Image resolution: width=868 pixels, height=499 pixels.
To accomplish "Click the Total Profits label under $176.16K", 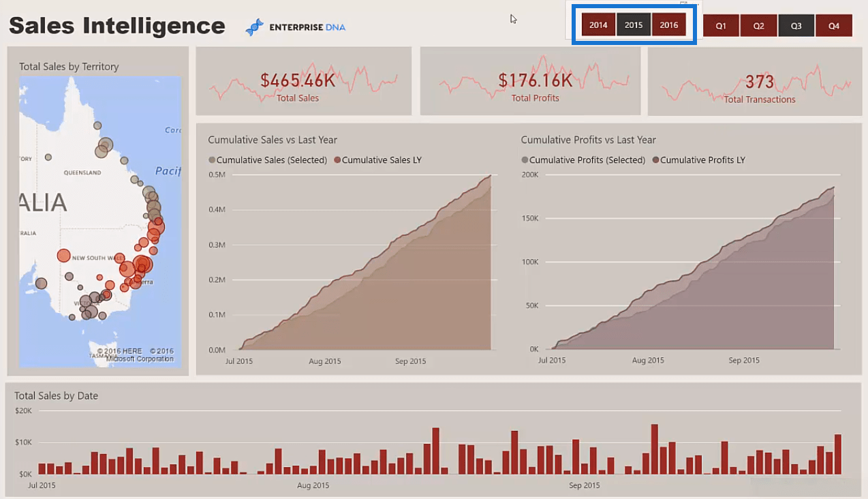I will point(536,98).
